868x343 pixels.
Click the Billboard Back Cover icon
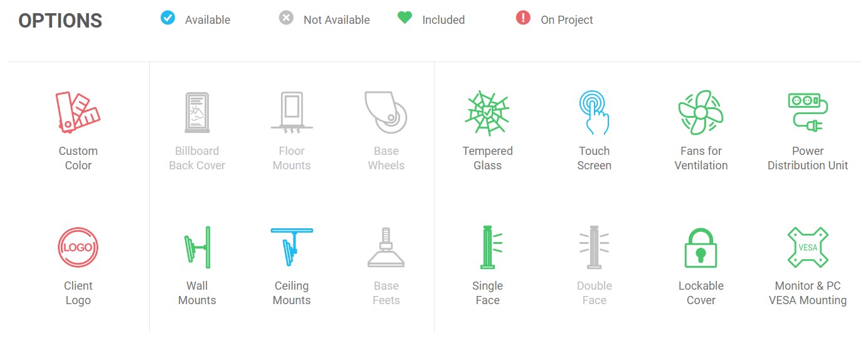197,112
